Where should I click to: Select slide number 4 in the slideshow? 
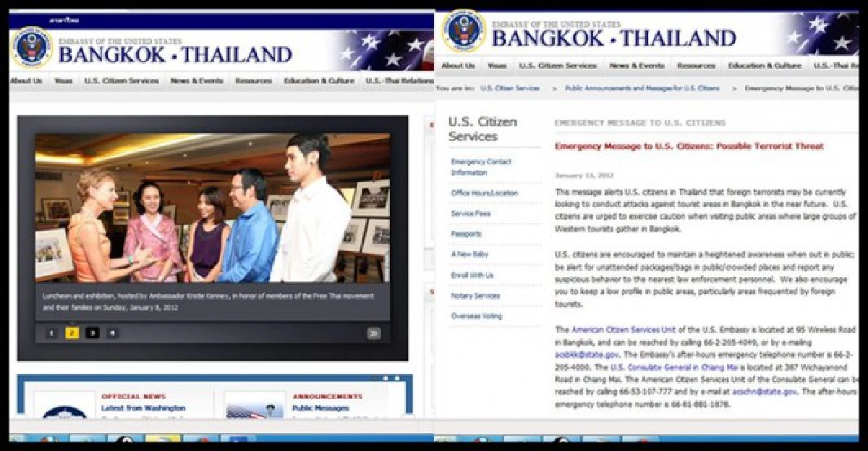(x=113, y=333)
